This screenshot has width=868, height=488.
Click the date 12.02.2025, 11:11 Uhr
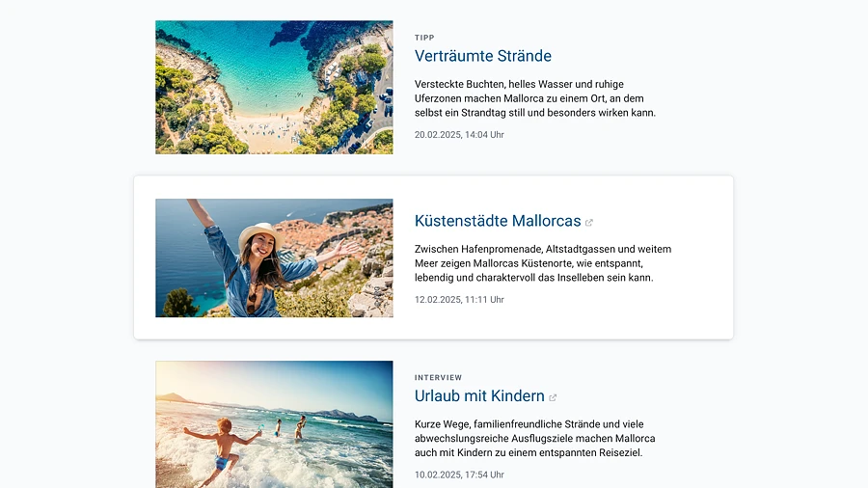click(459, 299)
